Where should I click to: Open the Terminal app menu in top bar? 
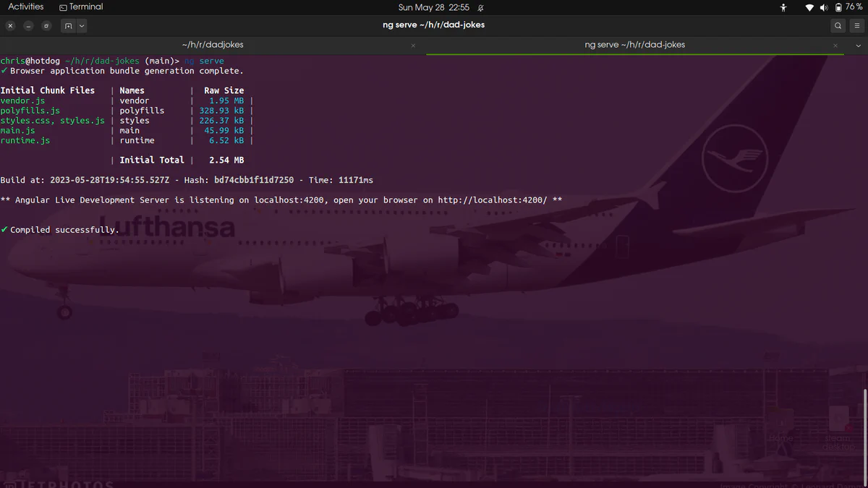pyautogui.click(x=81, y=7)
